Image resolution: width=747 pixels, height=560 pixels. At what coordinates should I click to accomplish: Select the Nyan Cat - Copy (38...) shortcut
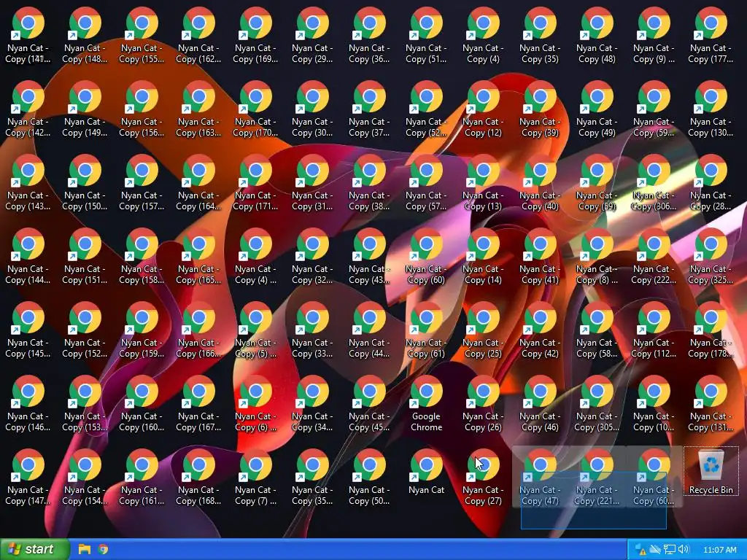click(369, 183)
